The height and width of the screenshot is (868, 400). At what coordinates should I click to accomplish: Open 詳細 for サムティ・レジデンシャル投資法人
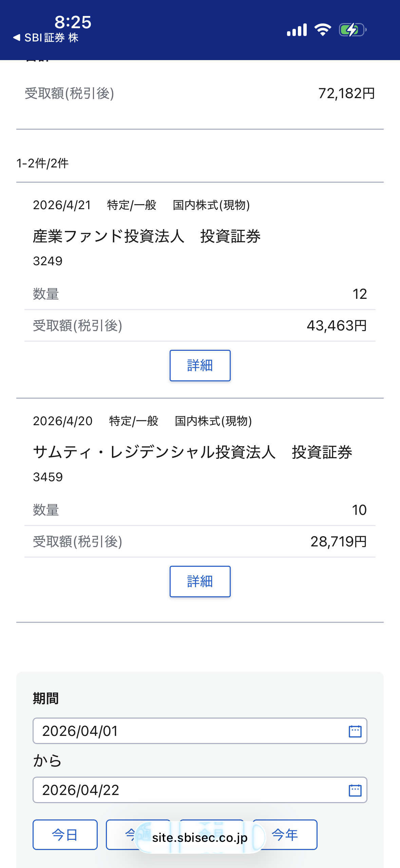(200, 581)
